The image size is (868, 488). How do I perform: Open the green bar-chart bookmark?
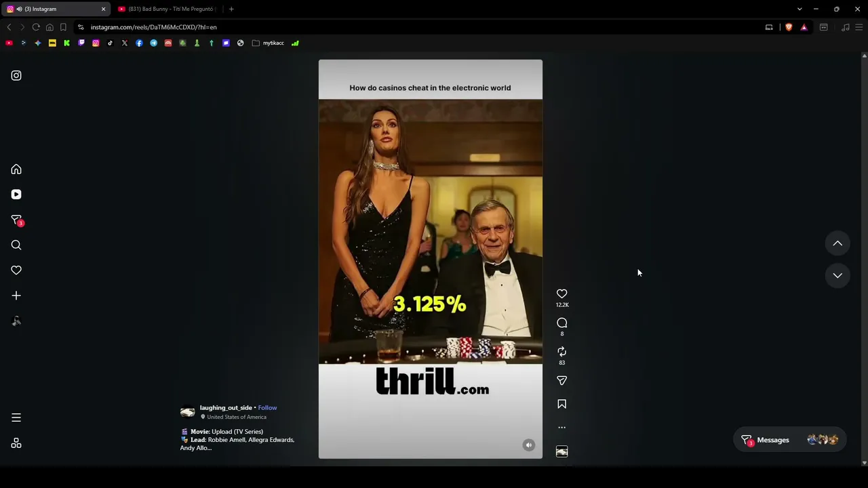coord(295,43)
